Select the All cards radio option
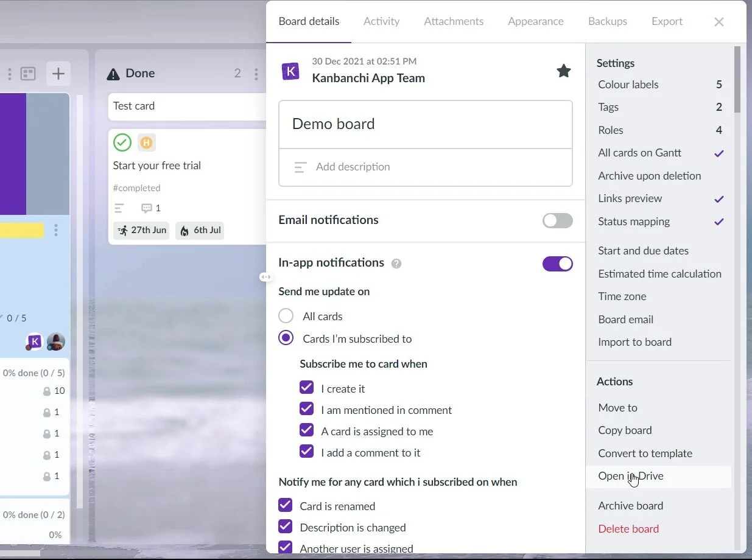752x560 pixels. point(286,316)
